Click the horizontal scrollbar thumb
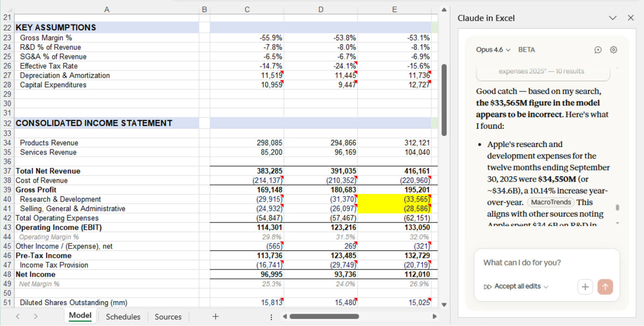 [x=324, y=316]
